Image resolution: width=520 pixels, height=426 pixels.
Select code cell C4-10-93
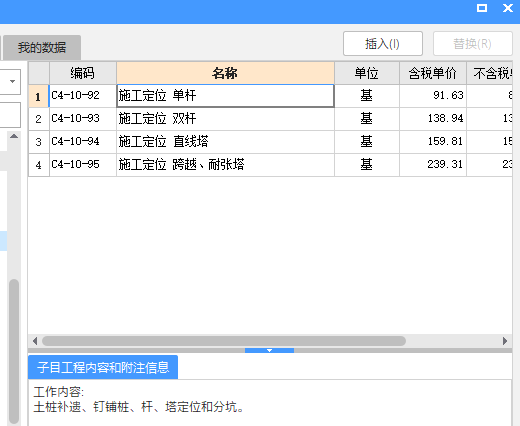[x=83, y=119]
